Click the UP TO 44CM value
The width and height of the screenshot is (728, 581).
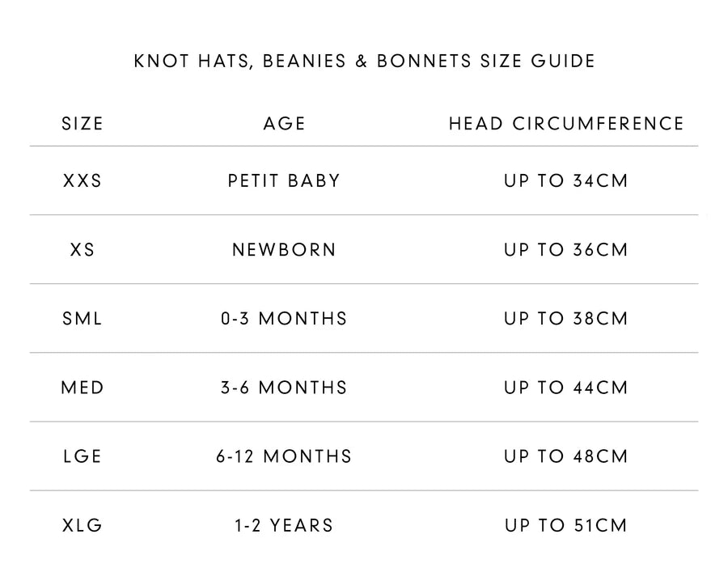click(566, 388)
